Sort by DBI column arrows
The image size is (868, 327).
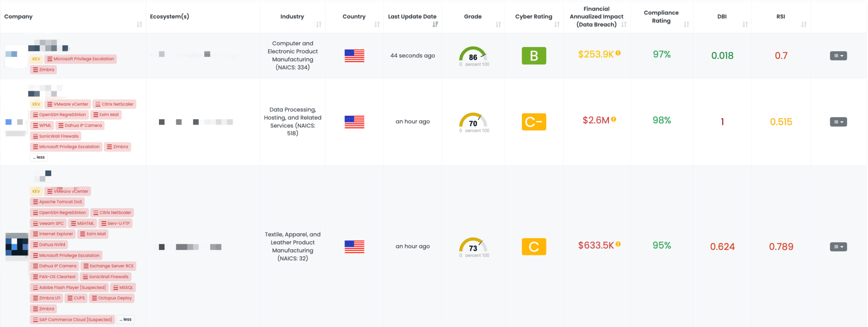pyautogui.click(x=745, y=25)
